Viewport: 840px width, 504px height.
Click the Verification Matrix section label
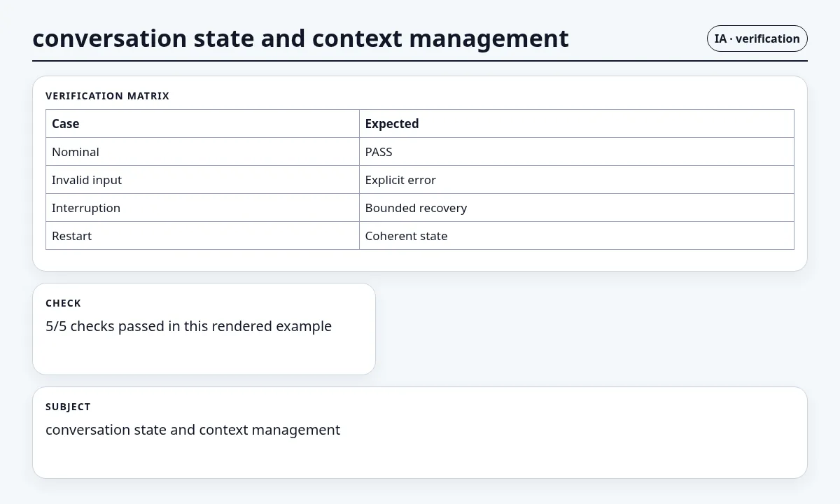click(x=107, y=96)
